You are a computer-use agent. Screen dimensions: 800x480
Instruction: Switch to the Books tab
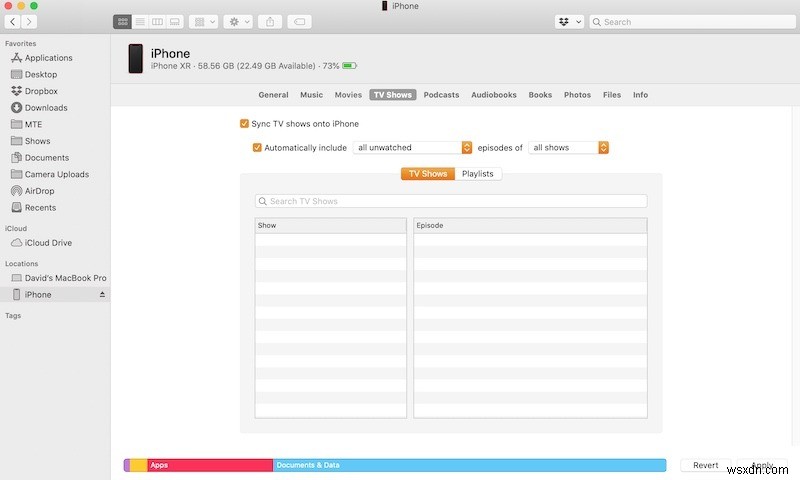tap(540, 95)
